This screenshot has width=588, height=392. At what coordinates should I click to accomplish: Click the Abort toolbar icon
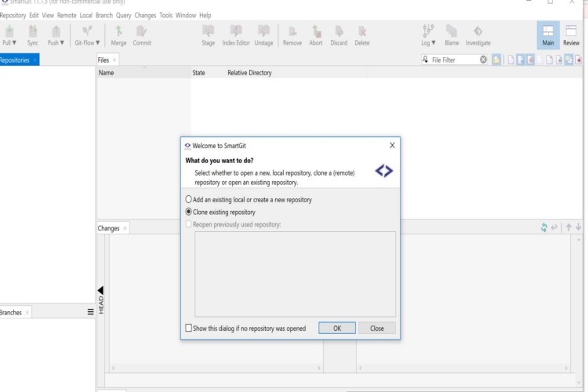(x=316, y=35)
